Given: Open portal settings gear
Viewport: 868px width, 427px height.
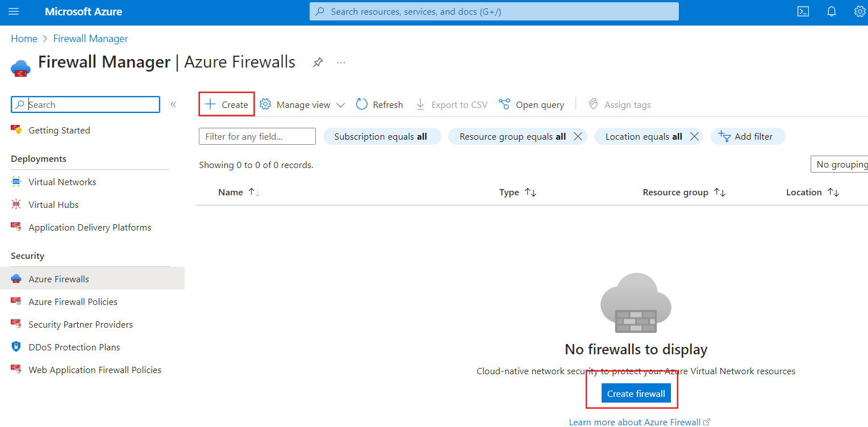Looking at the screenshot, I should click(860, 12).
